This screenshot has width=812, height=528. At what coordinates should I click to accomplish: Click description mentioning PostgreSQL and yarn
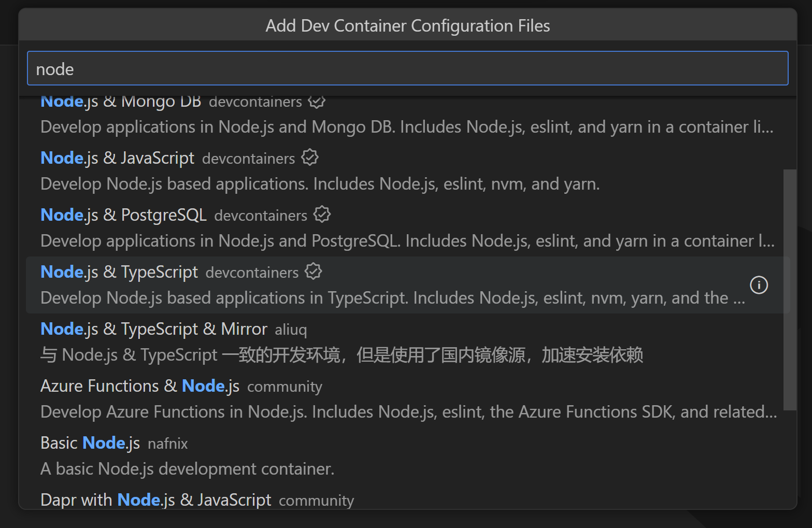[x=407, y=241]
